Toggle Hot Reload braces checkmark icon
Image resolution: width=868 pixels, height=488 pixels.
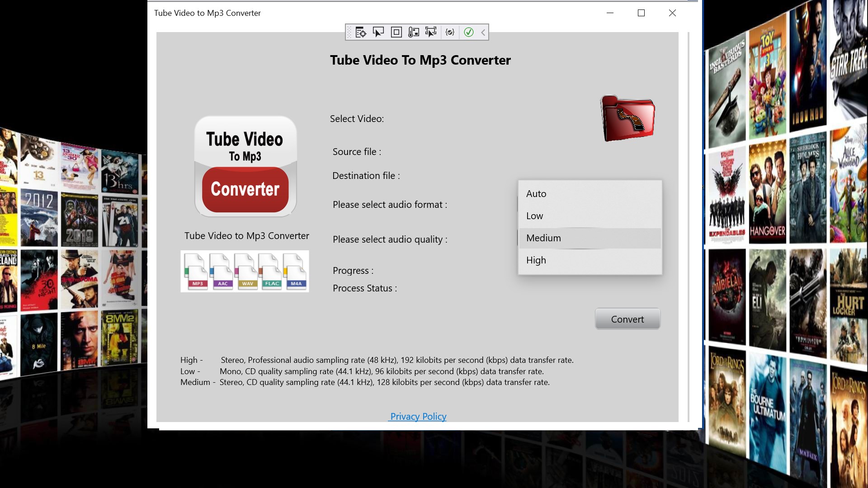pyautogui.click(x=450, y=32)
